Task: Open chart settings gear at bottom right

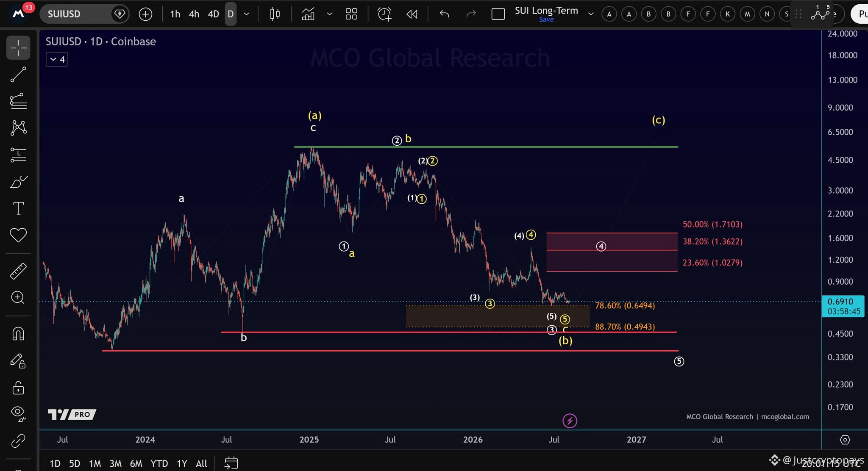Action: (845, 440)
